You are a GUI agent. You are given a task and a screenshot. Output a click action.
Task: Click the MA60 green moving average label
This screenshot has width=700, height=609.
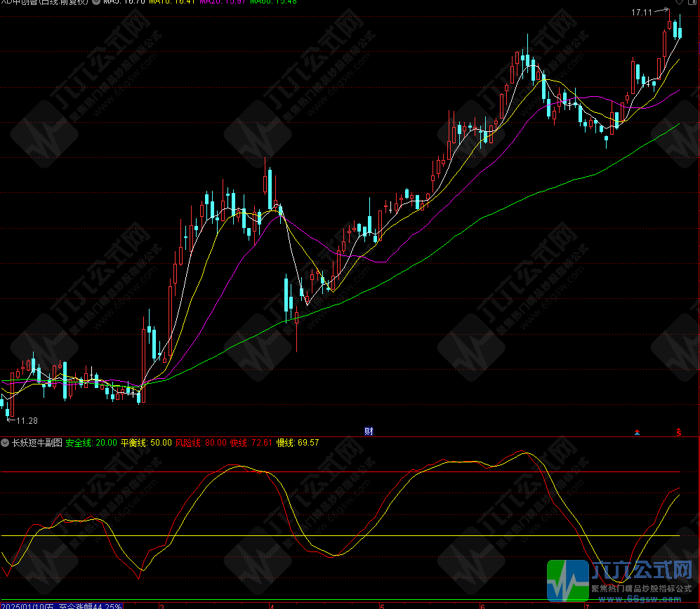[x=273, y=2]
